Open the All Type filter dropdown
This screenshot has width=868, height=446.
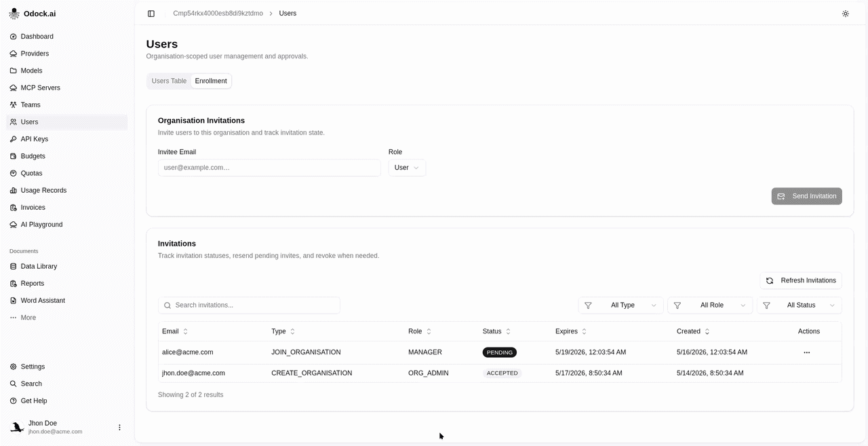(x=620, y=305)
